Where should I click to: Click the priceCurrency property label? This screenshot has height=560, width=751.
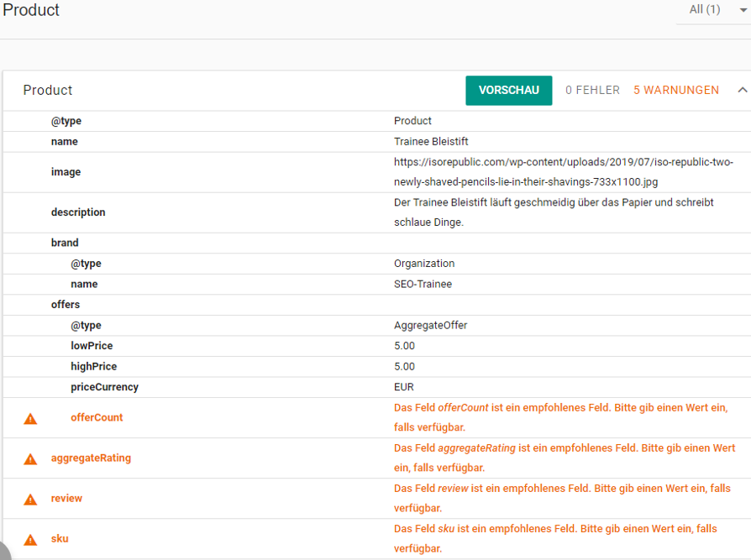click(x=104, y=387)
